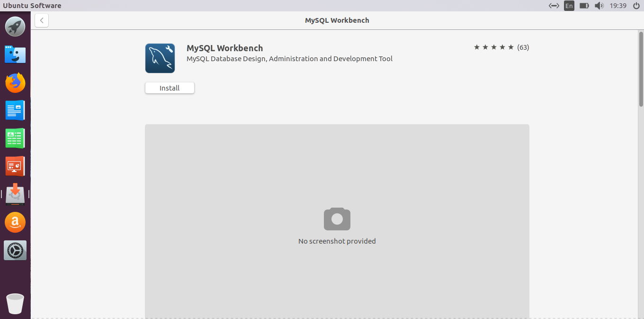Image resolution: width=644 pixels, height=319 pixels.
Task: Click the camera placeholder icon
Action: coord(337,219)
